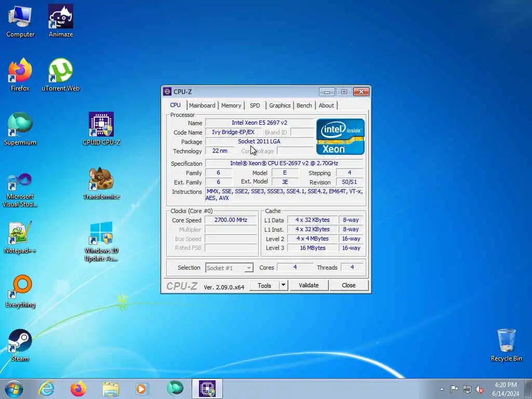Image resolution: width=532 pixels, height=399 pixels.
Task: Click the Level 3 value 16 MBytes
Action: pyautogui.click(x=312, y=248)
